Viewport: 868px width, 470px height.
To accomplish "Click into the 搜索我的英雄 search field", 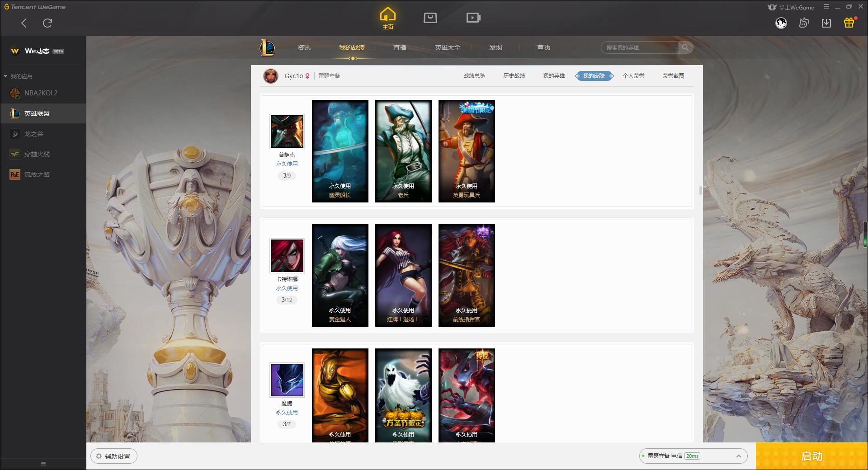I will 640,47.
